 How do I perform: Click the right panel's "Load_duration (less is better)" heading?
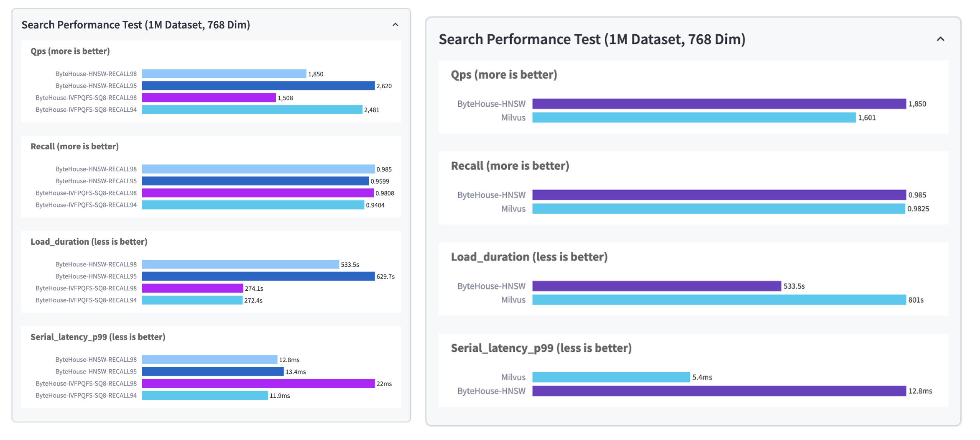(529, 257)
